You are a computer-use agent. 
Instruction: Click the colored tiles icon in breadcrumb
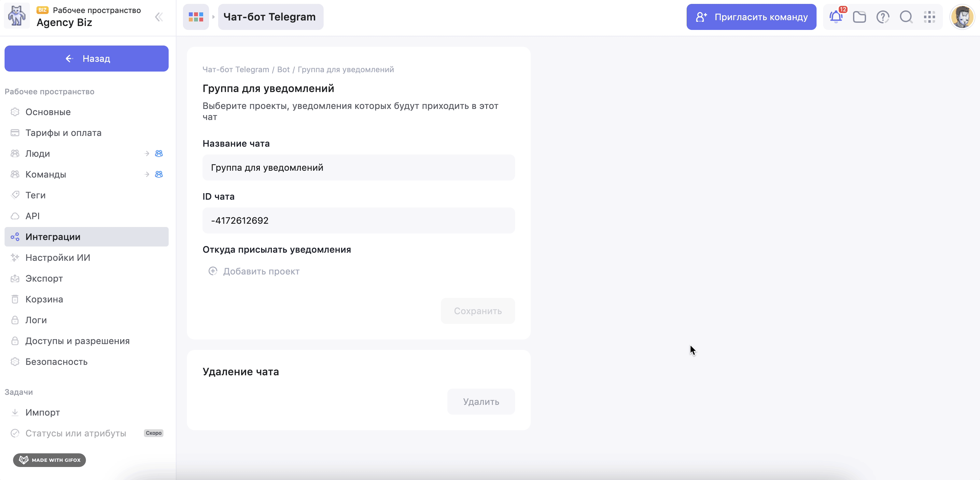196,17
